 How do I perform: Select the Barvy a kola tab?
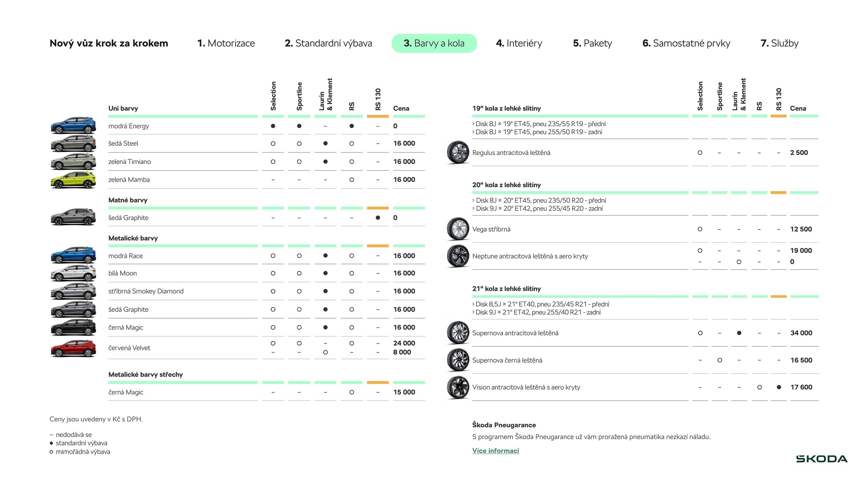[434, 43]
